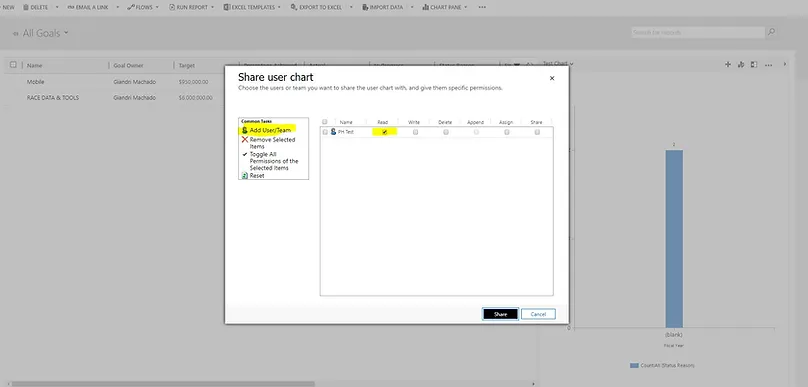Click the Run Report toolbar command

tap(189, 7)
